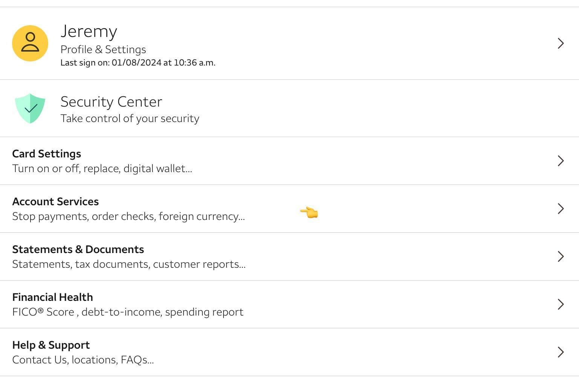Select the Profile & Settings menu entry

click(x=103, y=49)
